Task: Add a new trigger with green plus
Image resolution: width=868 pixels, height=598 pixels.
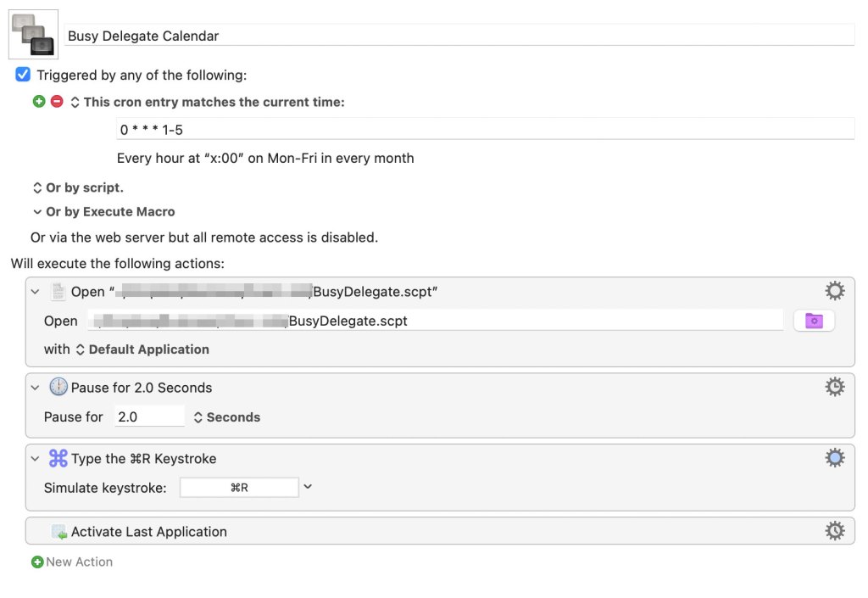Action: (x=39, y=102)
